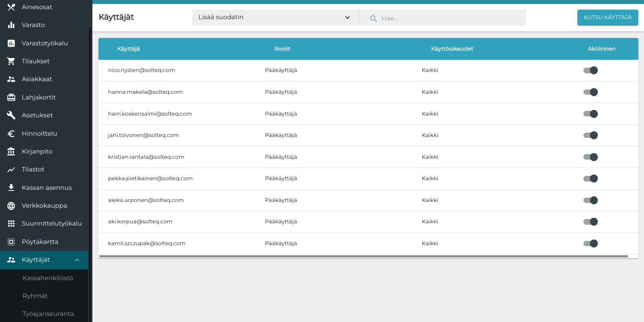Deactivate user nico.nysten@solteq.com toggle
The image size is (644, 322).
[590, 70]
